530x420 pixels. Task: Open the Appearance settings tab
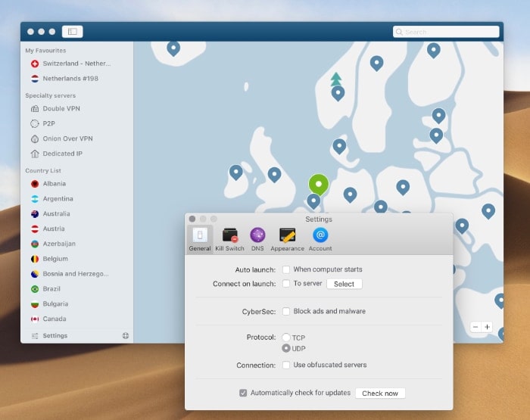[x=287, y=239]
